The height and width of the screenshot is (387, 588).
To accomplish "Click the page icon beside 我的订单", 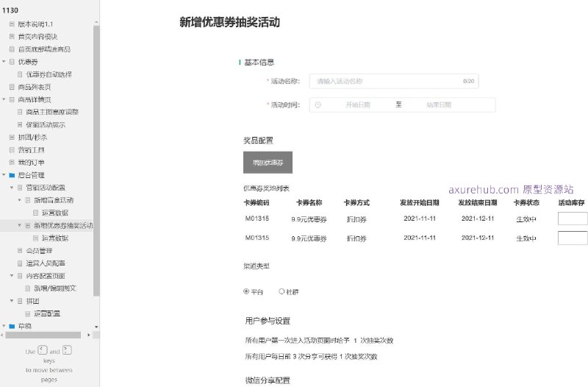I will tap(12, 162).
